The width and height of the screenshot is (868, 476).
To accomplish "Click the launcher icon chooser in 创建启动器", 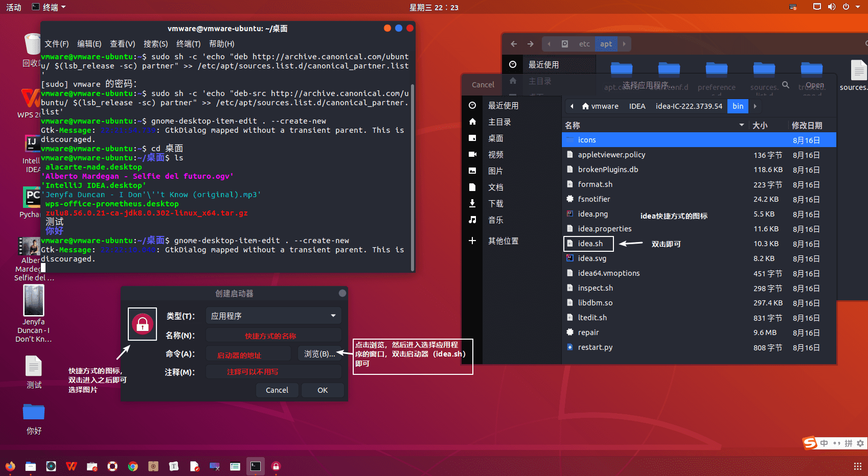I will (142, 324).
